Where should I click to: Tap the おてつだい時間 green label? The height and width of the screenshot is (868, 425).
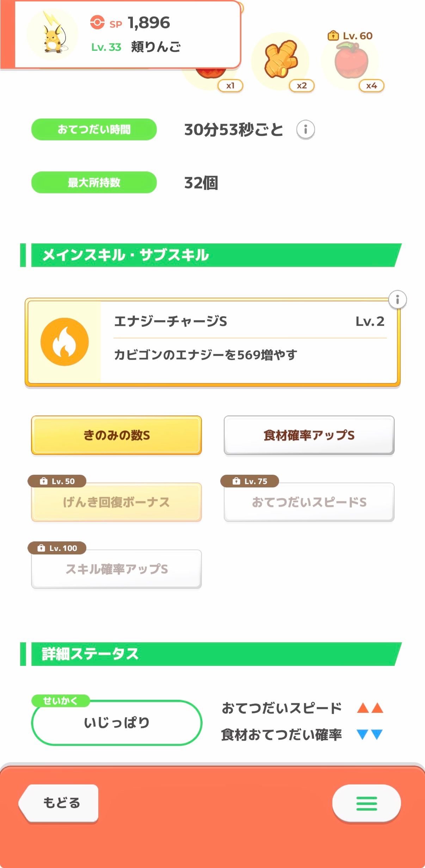pos(94,129)
